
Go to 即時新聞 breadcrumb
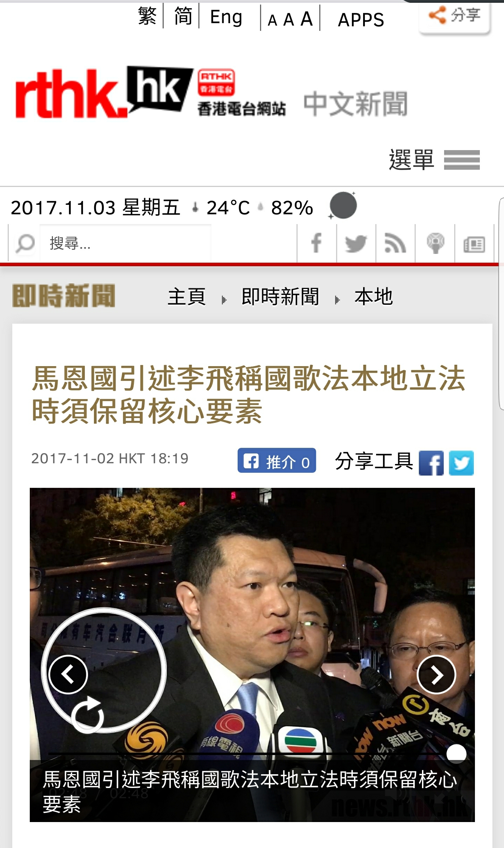[280, 297]
